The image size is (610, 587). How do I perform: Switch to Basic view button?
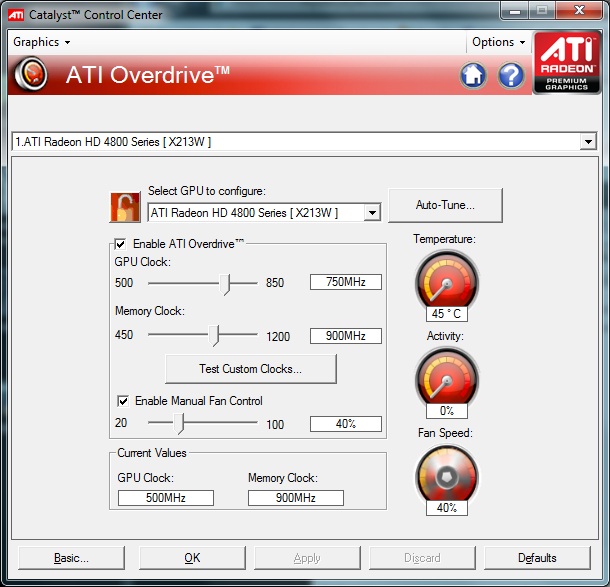71,558
